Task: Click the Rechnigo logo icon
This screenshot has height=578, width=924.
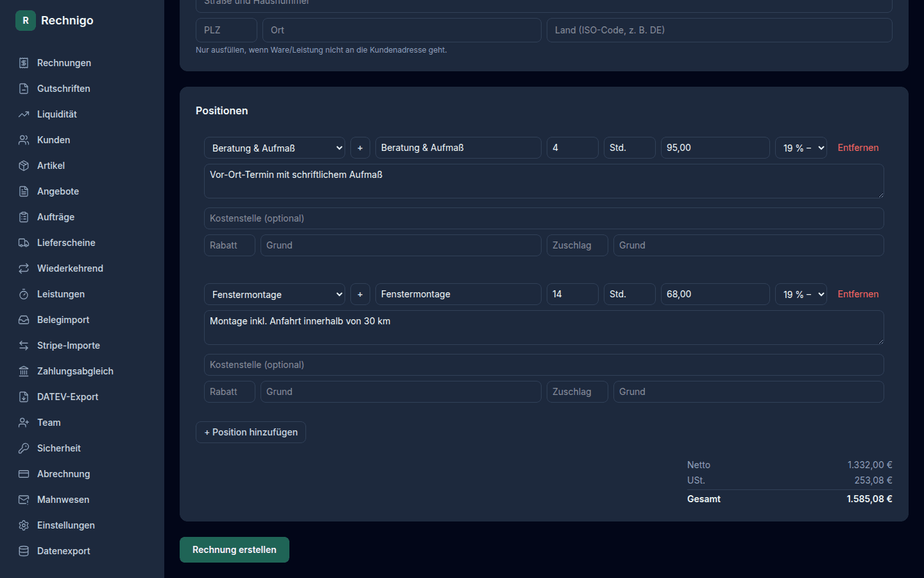Action: click(26, 21)
